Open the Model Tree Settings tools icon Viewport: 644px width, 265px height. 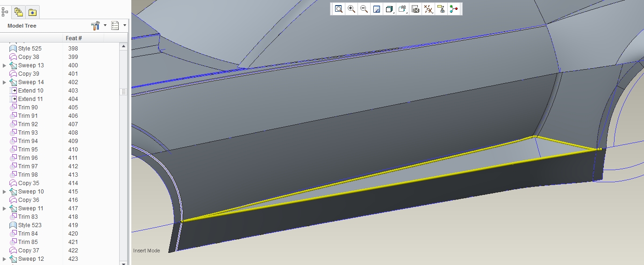pyautogui.click(x=96, y=26)
